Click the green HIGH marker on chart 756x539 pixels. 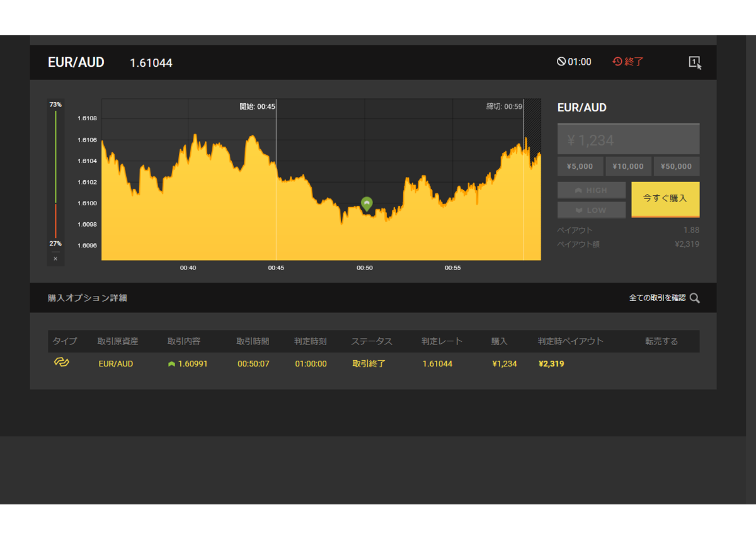367,203
